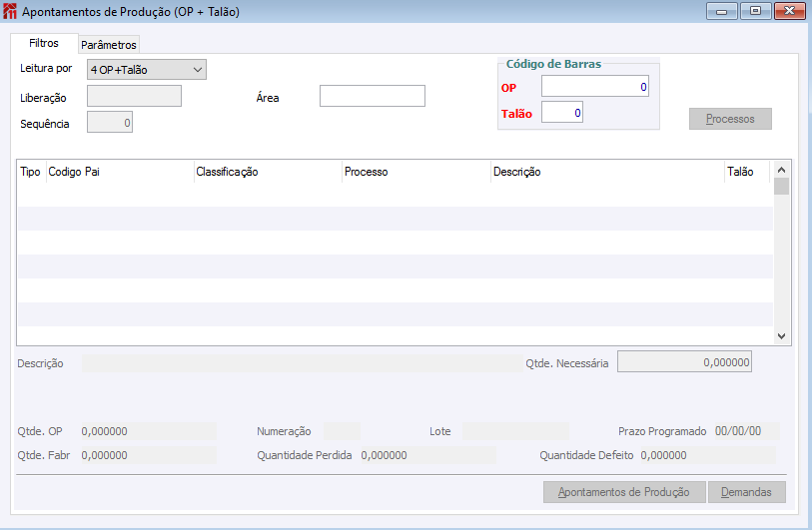Click the Processo column header
The width and height of the screenshot is (812, 530).
pyautogui.click(x=416, y=172)
